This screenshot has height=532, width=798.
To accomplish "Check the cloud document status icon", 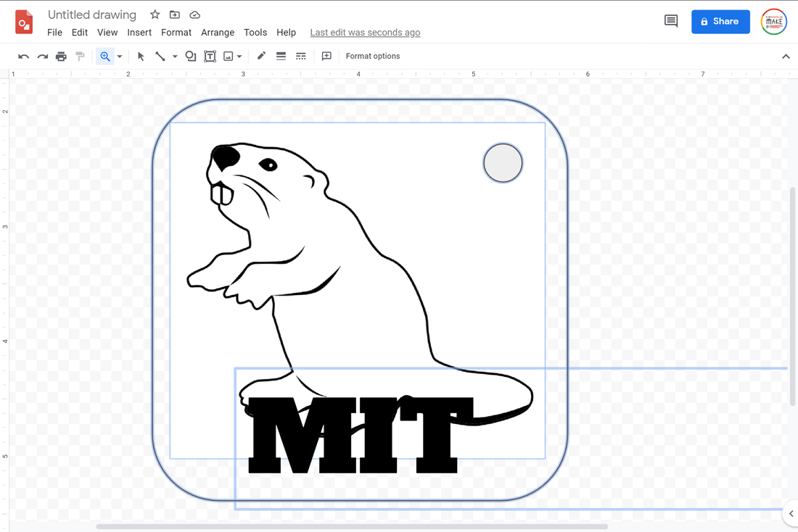I will coord(194,14).
